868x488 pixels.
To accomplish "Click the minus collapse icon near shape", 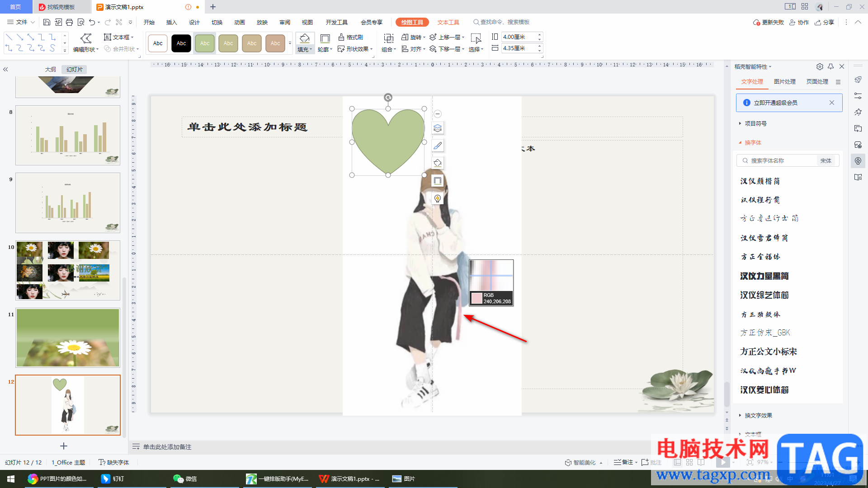I will coord(437,114).
